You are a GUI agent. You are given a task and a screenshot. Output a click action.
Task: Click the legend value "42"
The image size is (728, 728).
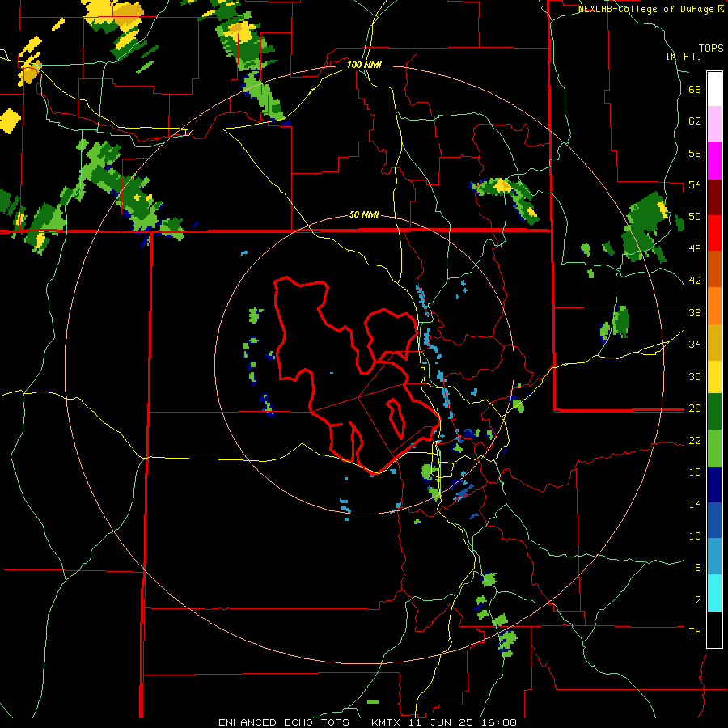coord(695,281)
